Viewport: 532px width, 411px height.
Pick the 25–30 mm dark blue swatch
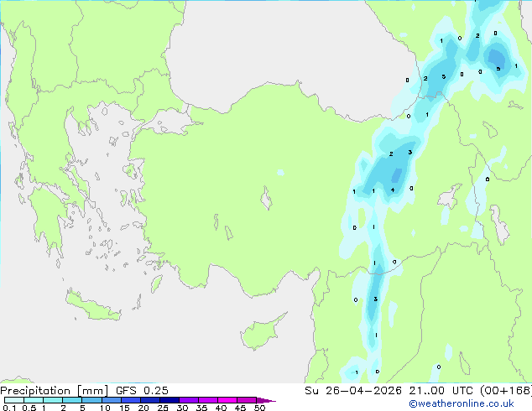pos(169,400)
